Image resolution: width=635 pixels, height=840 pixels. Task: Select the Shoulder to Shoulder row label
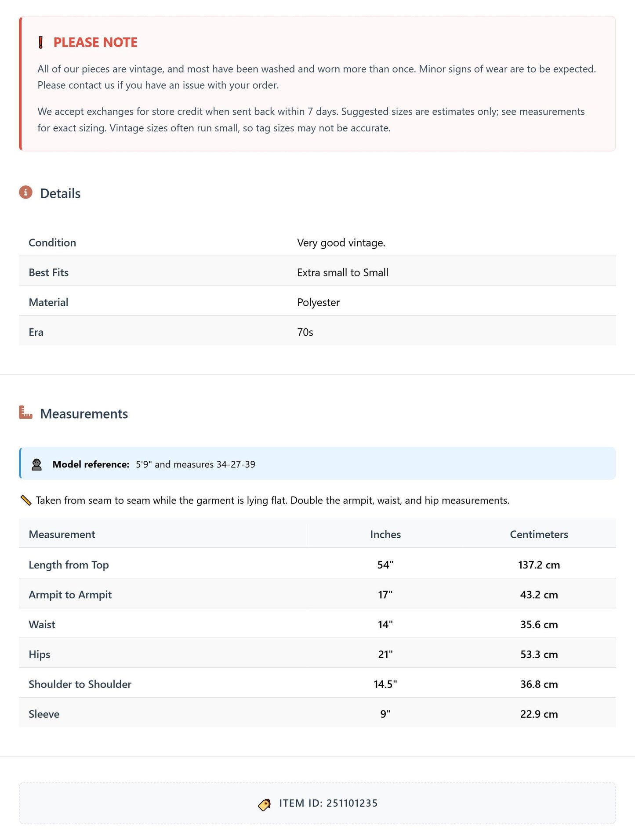point(80,684)
